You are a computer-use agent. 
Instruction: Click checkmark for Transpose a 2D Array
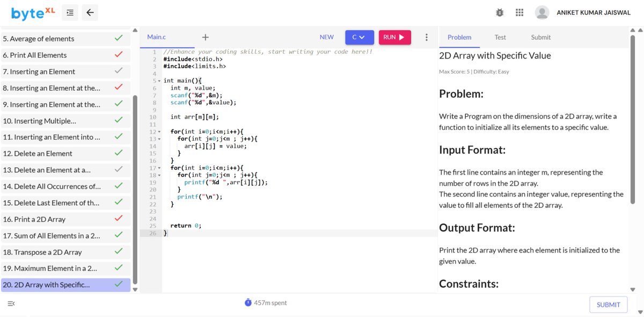click(x=119, y=251)
